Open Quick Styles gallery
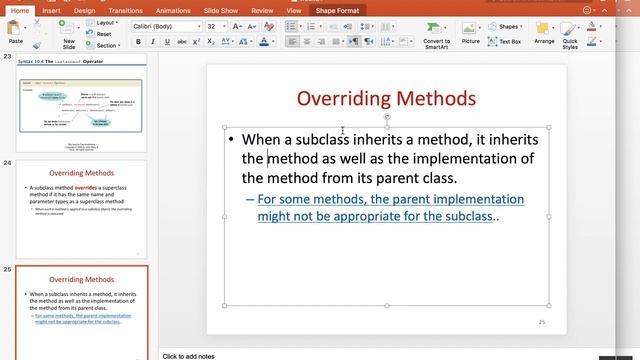Image resolution: width=640 pixels, height=360 pixels. point(569,36)
